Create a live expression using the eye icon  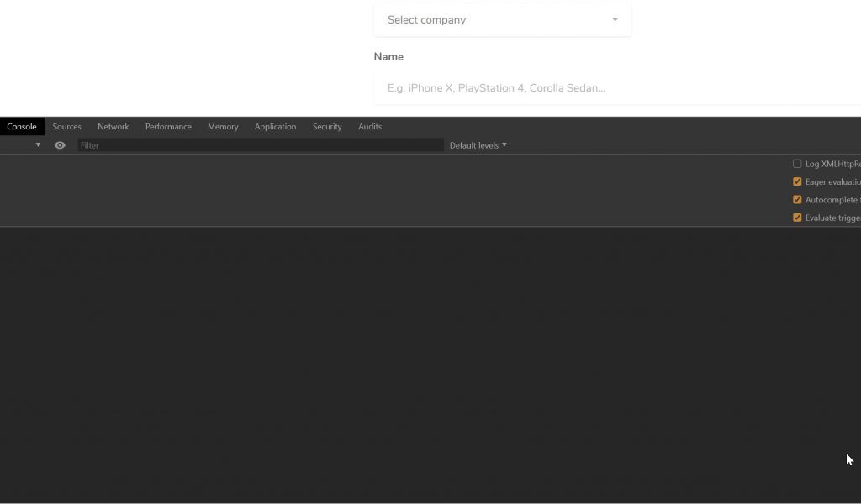point(59,144)
